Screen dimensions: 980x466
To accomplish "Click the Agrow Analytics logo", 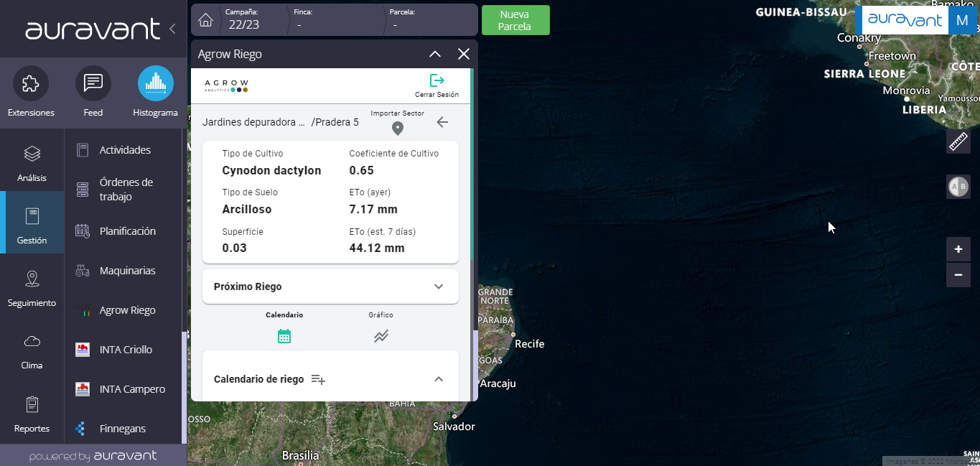I will point(226,85).
